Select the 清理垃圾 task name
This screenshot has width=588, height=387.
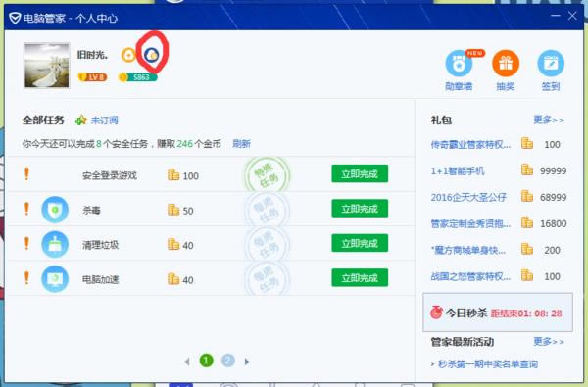[101, 245]
